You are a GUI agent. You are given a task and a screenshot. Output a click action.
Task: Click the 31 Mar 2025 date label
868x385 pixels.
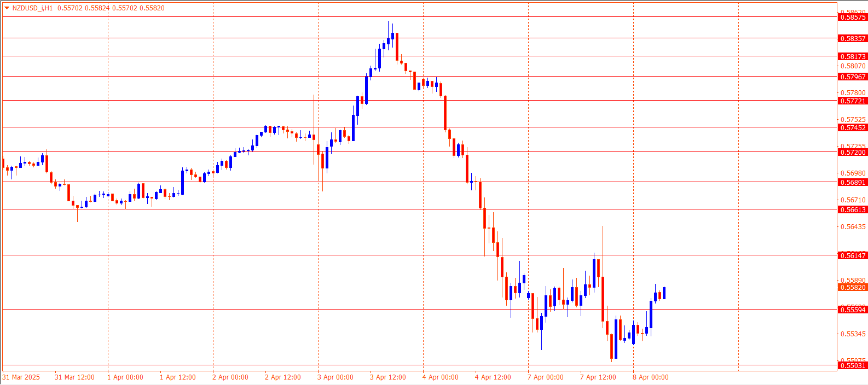point(21,377)
